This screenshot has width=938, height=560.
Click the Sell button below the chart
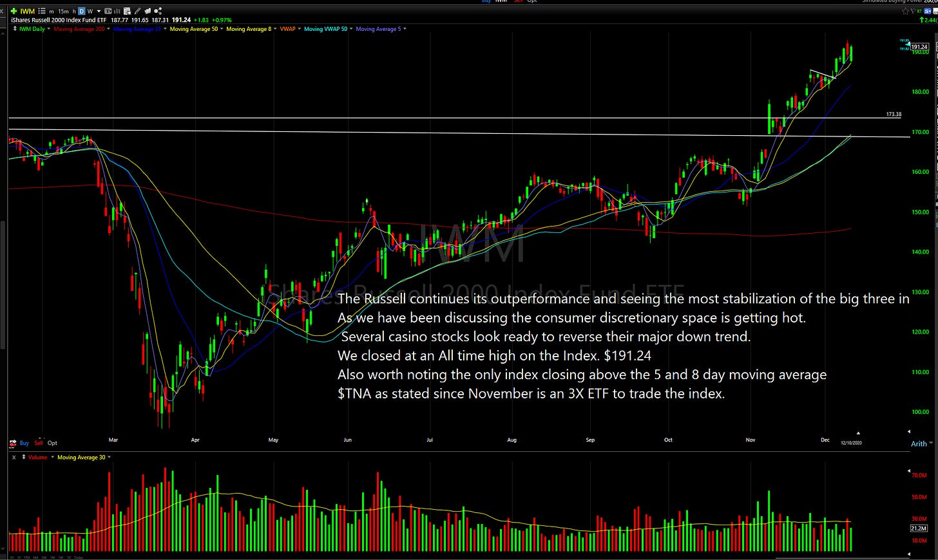click(x=39, y=443)
